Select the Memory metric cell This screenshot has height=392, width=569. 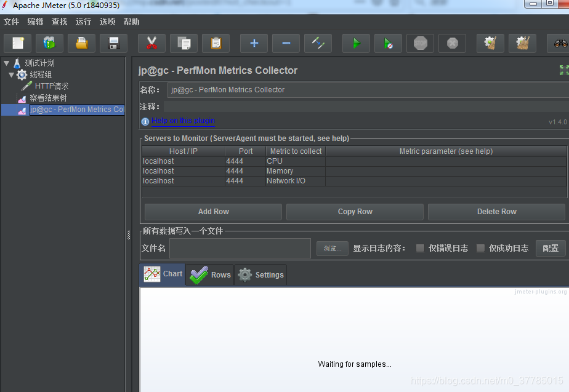pos(296,171)
